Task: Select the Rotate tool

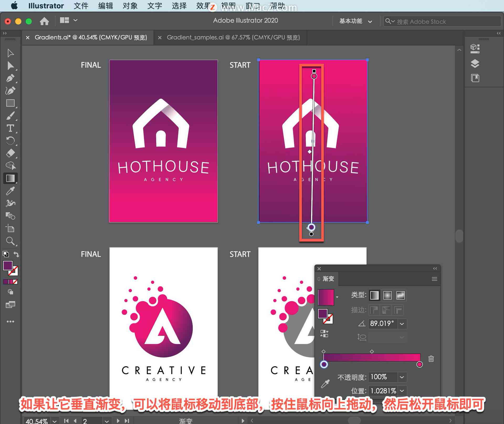Action: 10,141
